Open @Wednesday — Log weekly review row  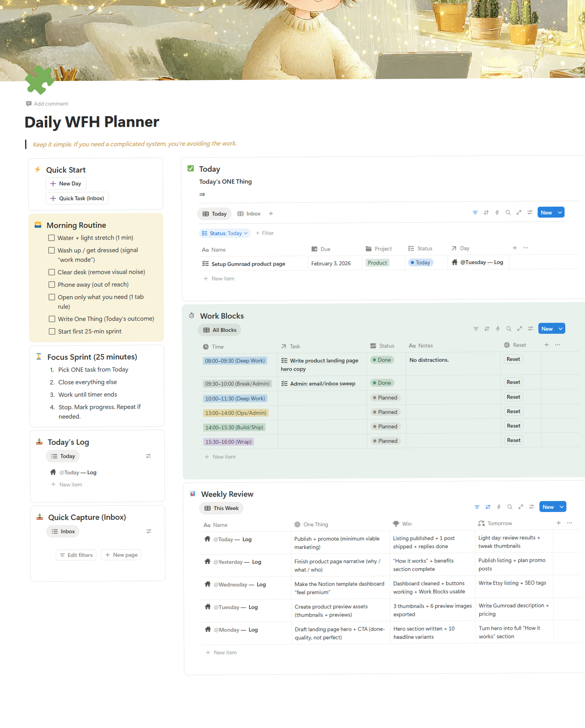[236, 585]
